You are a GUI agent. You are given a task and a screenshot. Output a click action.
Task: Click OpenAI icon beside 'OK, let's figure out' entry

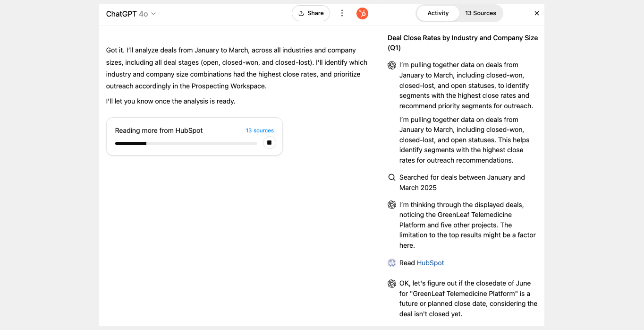[x=391, y=284]
